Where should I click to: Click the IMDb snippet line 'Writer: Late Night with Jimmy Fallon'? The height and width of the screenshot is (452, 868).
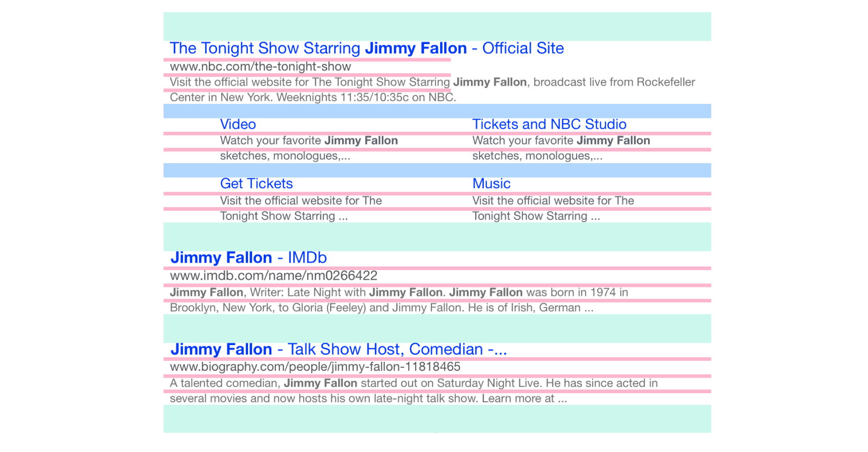[x=399, y=292]
